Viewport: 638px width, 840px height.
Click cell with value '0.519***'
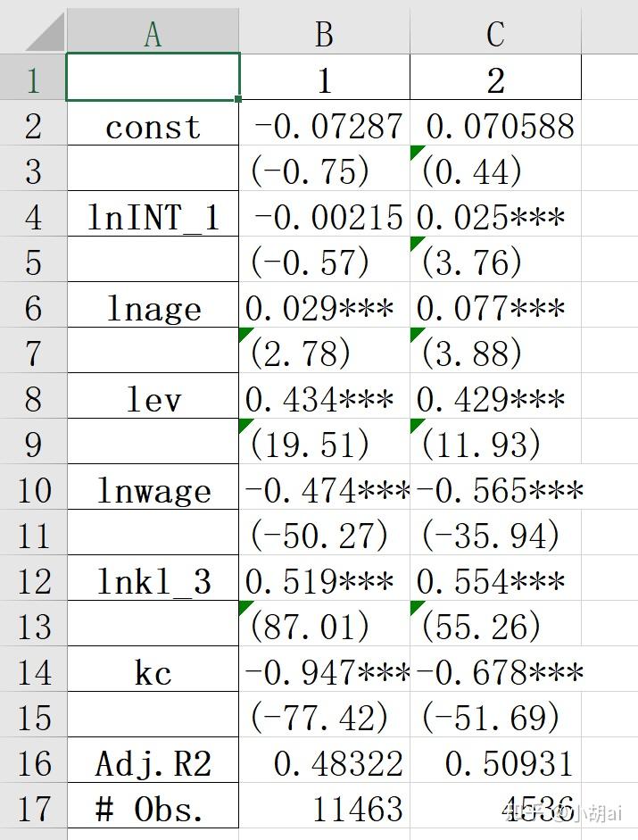pyautogui.click(x=325, y=578)
